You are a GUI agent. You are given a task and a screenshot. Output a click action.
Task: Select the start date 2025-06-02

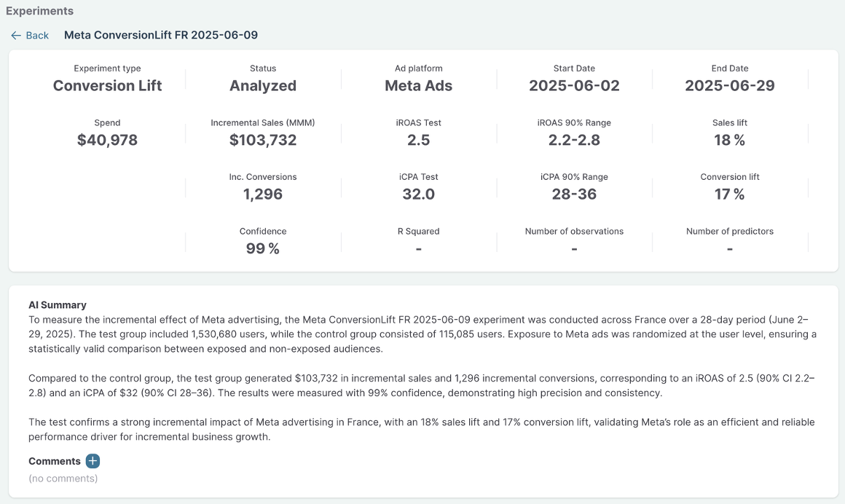pyautogui.click(x=574, y=85)
